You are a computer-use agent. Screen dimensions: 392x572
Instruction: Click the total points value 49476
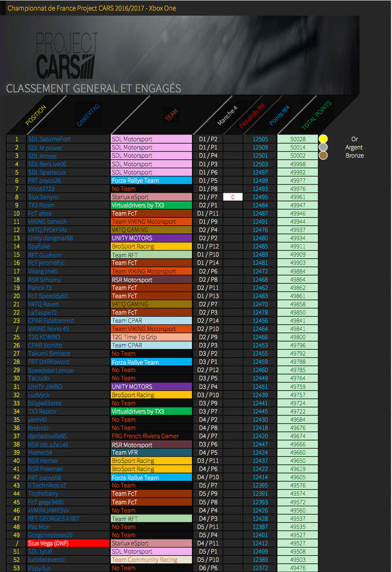[x=297, y=568]
